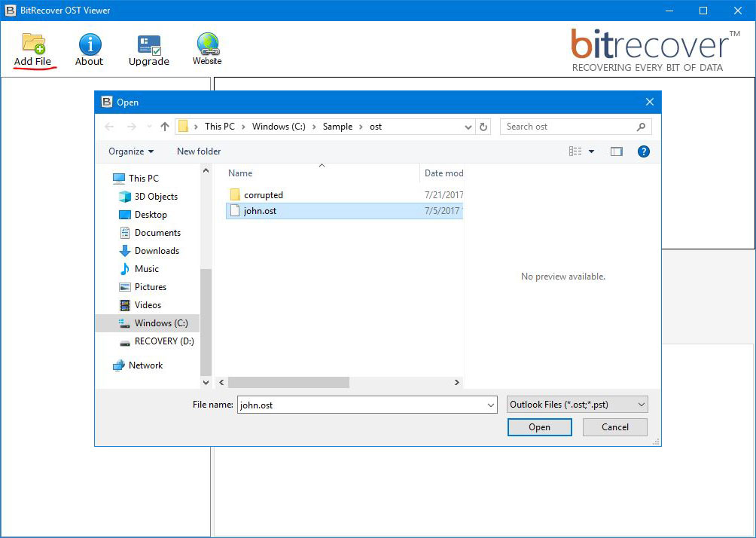Image resolution: width=756 pixels, height=538 pixels.
Task: Click the search magnifier icon
Action: click(641, 127)
